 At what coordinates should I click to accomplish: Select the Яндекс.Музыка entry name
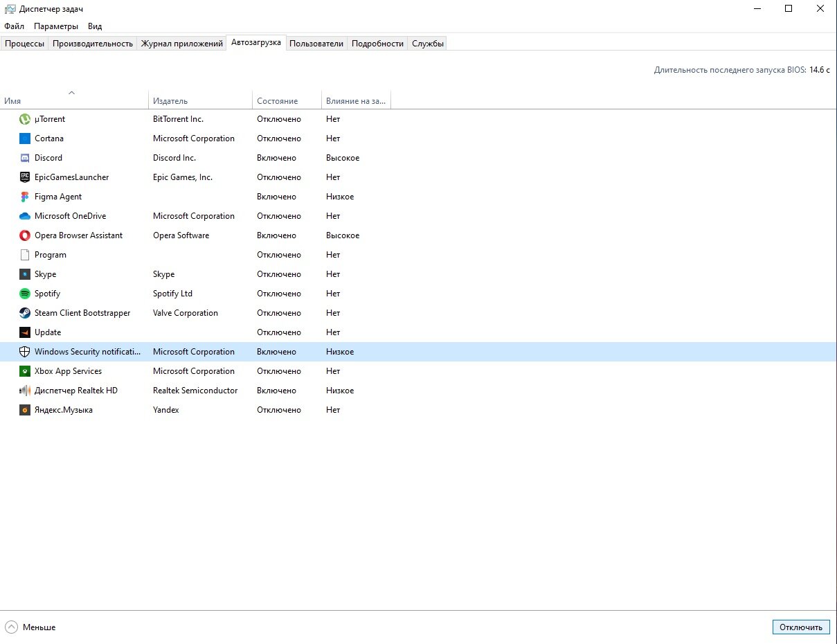click(64, 410)
